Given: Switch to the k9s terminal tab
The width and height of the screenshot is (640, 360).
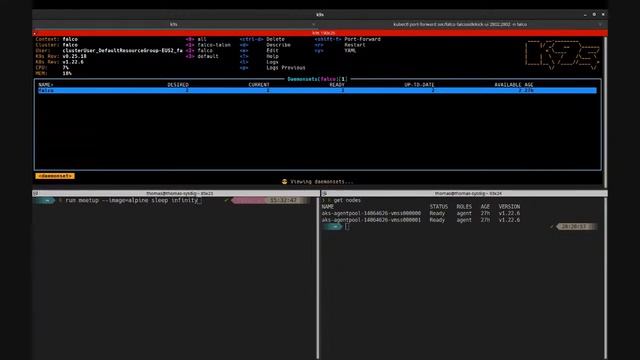Looking at the screenshot, I should [173, 24].
